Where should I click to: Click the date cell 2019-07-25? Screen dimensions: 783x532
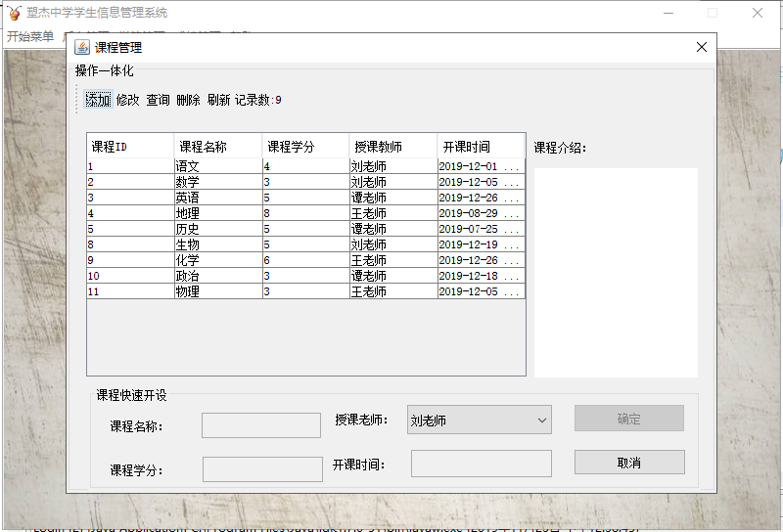coord(482,229)
